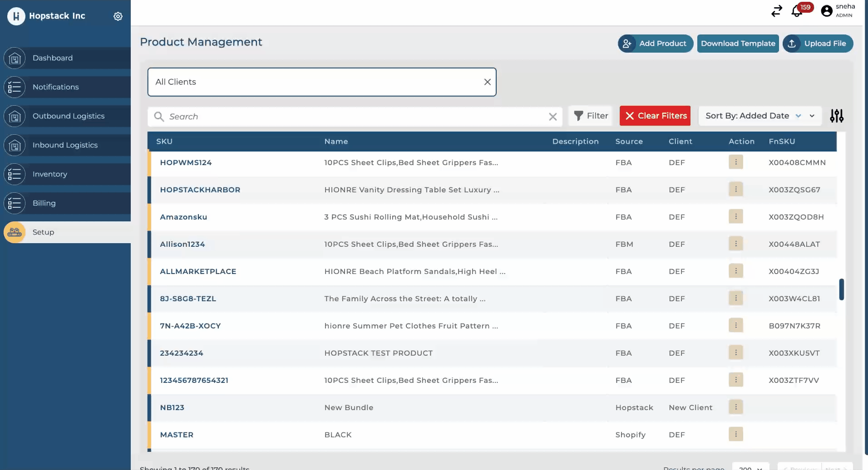The height and width of the screenshot is (470, 868).
Task: Click the table vertical scrollbar thumb
Action: (x=841, y=289)
